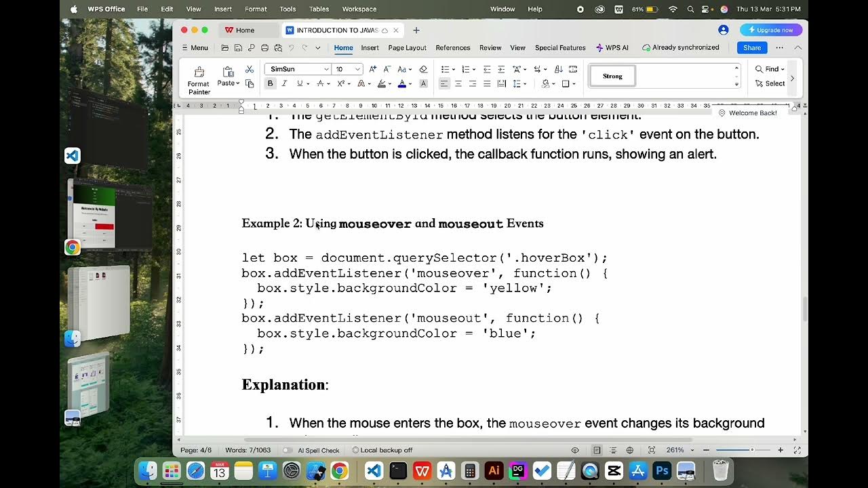The width and height of the screenshot is (868, 488).
Task: Click the Cut scissors icon
Action: coord(250,69)
